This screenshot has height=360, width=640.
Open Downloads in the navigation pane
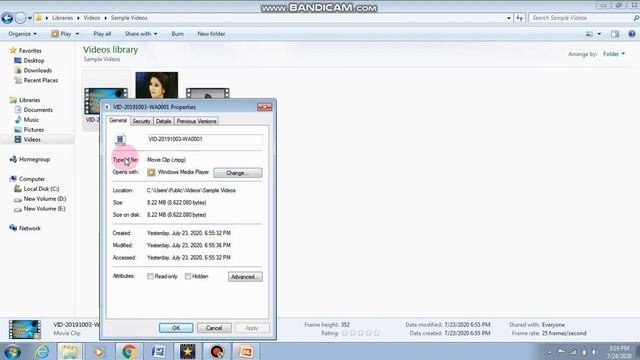click(x=38, y=70)
